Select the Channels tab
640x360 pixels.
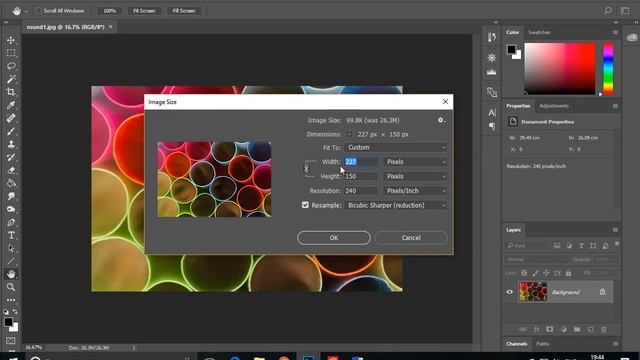[x=516, y=344]
